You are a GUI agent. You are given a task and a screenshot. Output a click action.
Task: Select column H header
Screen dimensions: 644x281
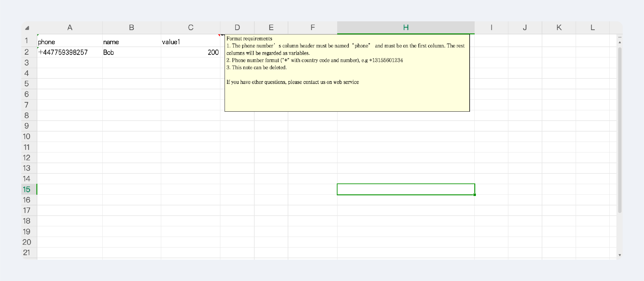pos(406,27)
